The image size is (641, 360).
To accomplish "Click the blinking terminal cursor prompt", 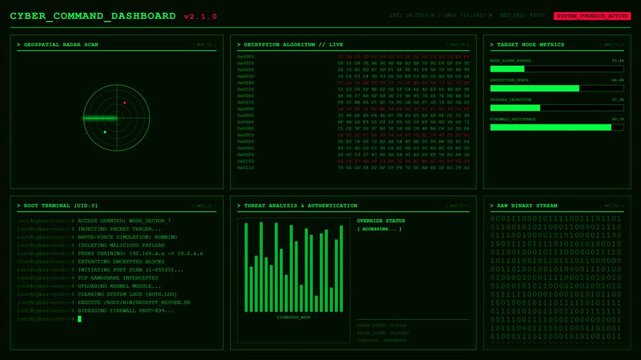I will pos(79,319).
